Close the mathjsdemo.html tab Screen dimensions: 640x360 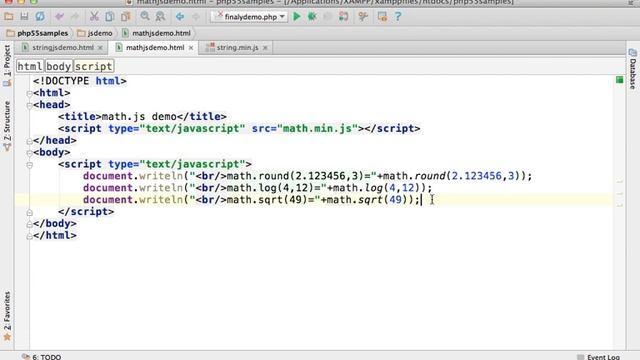click(191, 48)
